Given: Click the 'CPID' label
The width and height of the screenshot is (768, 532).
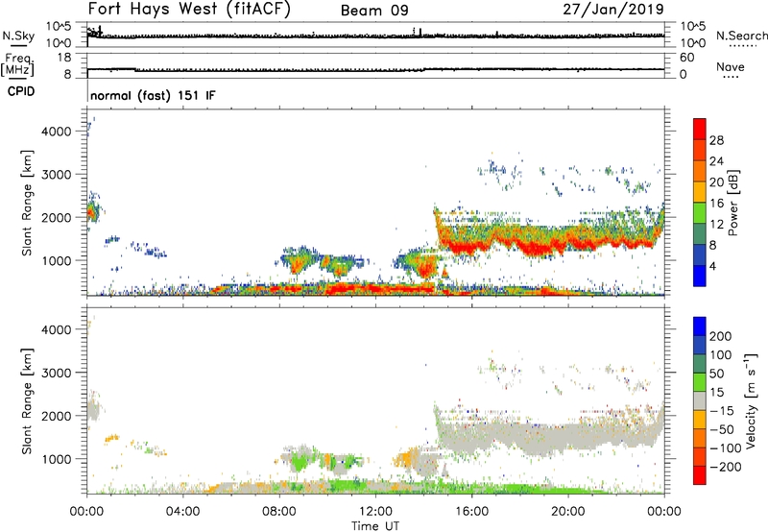Looking at the screenshot, I should [x=21, y=91].
